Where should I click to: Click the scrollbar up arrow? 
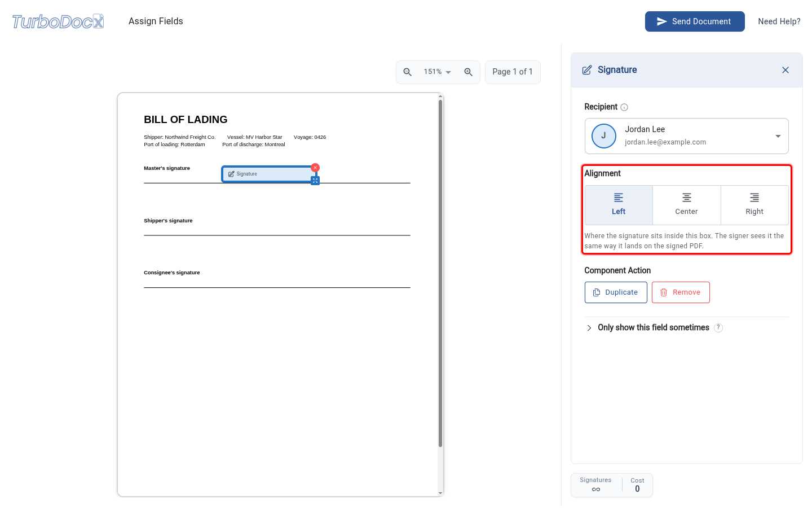point(440,96)
